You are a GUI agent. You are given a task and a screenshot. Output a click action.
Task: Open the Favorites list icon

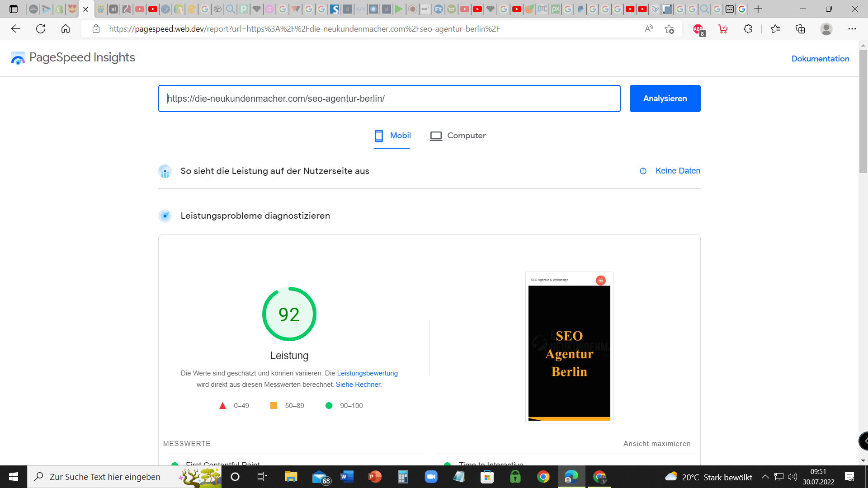775,29
